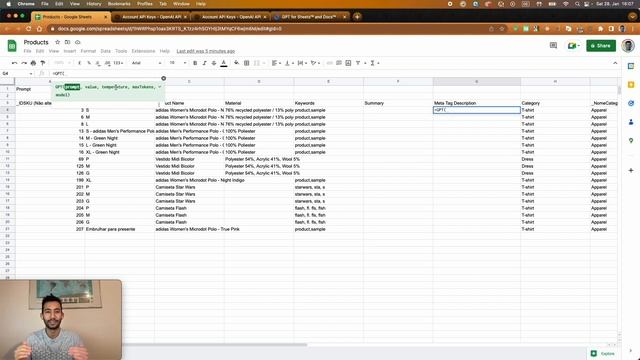Create a filter from the toolbar
640x360 pixels.
358,63
